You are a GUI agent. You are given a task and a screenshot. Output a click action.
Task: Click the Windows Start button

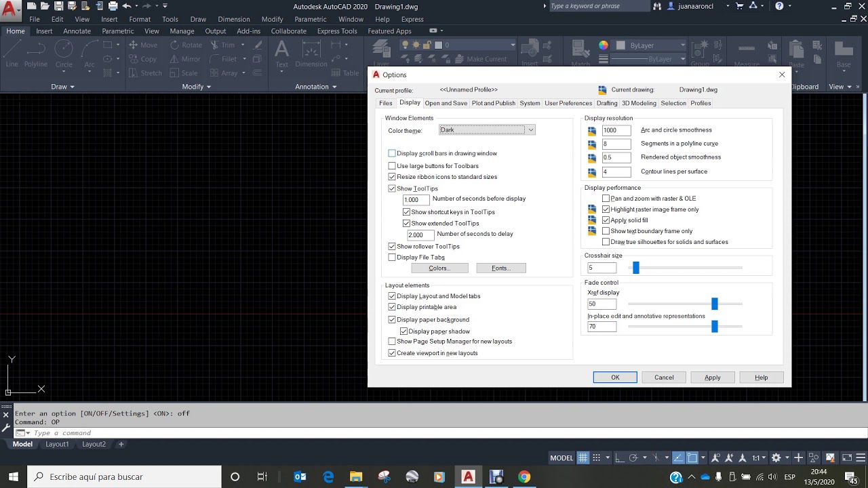click(14, 476)
